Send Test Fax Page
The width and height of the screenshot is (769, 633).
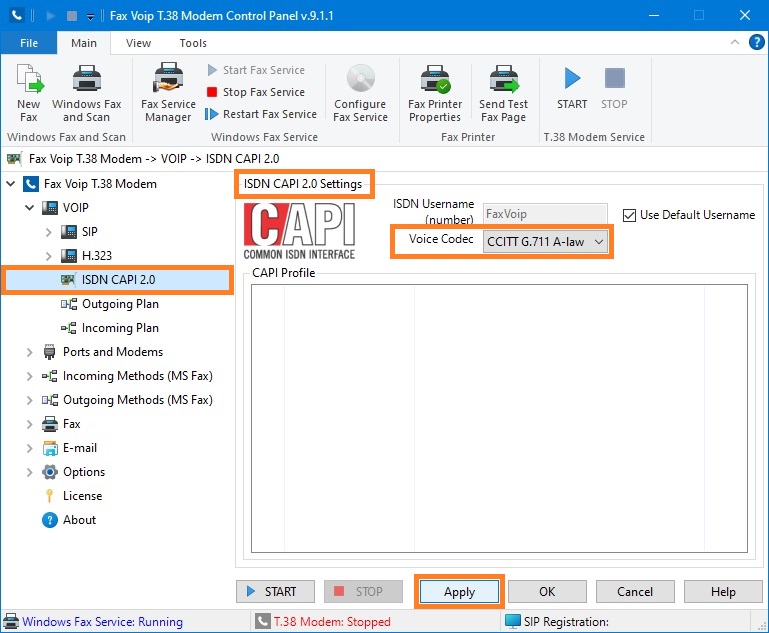[504, 93]
